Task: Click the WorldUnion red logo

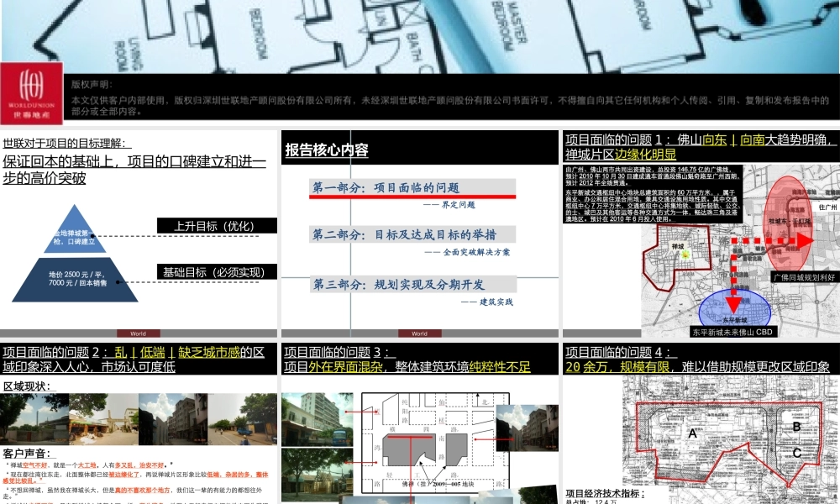Action: (x=32, y=92)
